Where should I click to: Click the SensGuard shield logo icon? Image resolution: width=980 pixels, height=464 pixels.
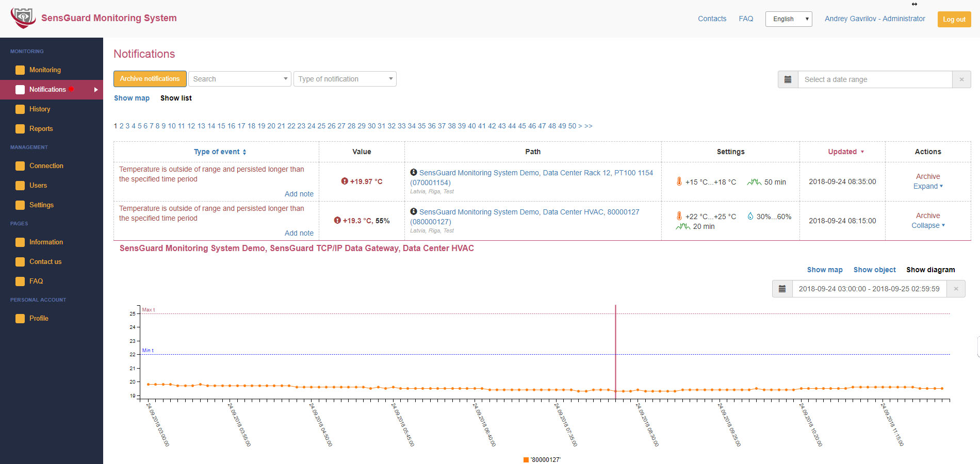(23, 18)
